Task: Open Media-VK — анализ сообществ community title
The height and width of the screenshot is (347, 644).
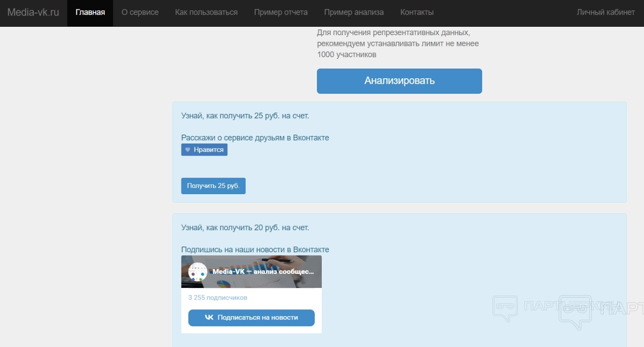Action: (x=264, y=272)
